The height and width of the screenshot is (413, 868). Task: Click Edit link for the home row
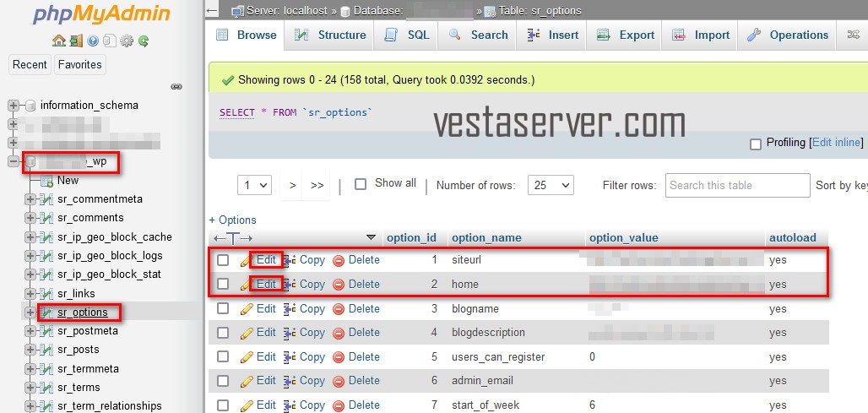pyautogui.click(x=266, y=284)
